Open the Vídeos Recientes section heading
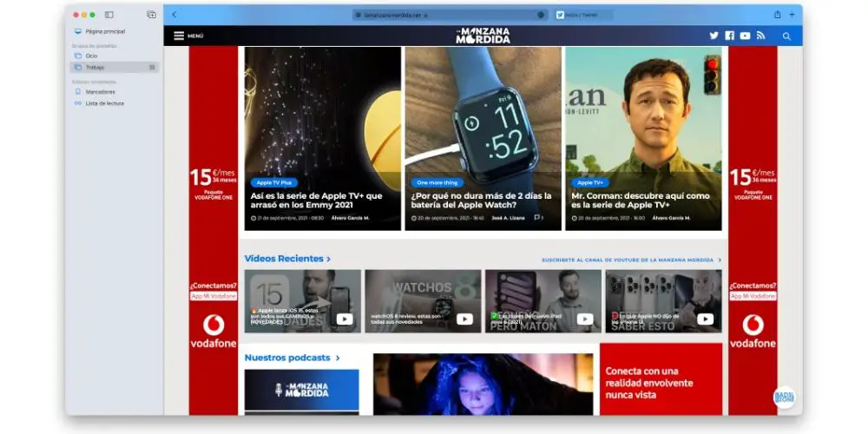This screenshot has width=868, height=434. 284,259
